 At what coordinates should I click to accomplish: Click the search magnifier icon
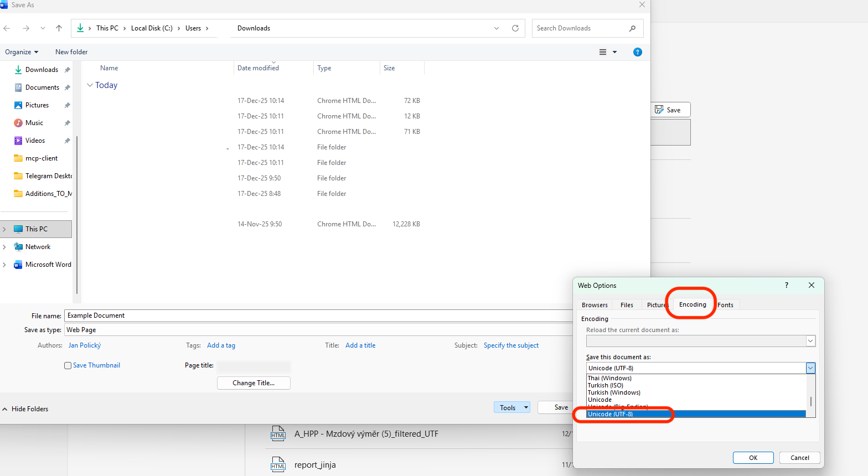632,28
